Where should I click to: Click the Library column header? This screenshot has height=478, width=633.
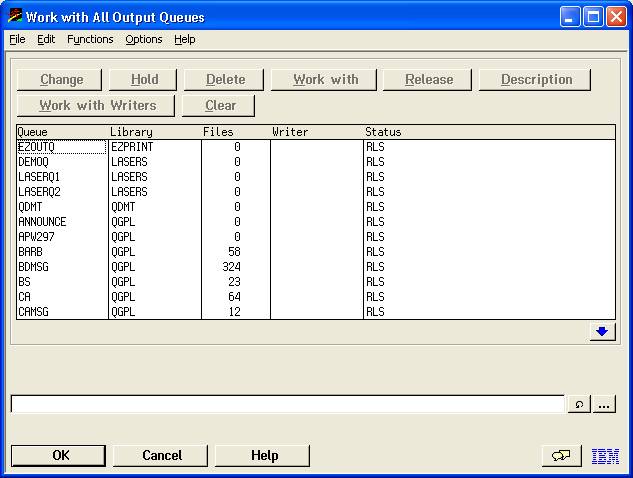pyautogui.click(x=131, y=132)
